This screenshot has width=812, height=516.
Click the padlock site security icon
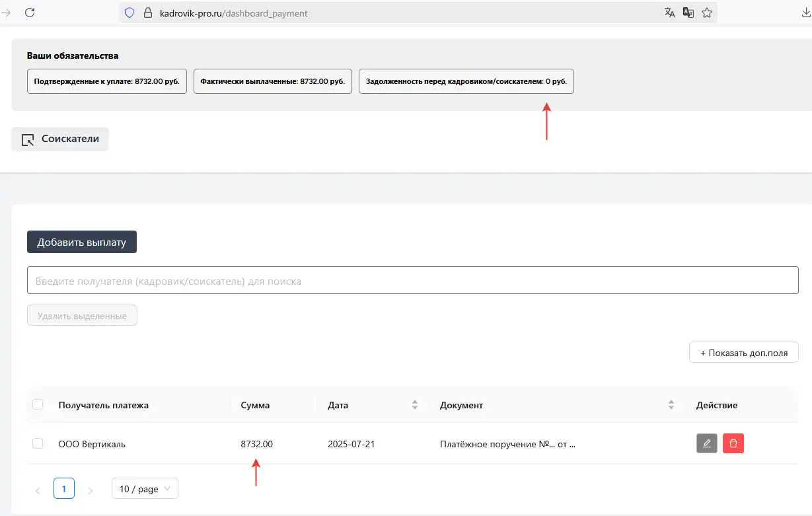tap(147, 13)
